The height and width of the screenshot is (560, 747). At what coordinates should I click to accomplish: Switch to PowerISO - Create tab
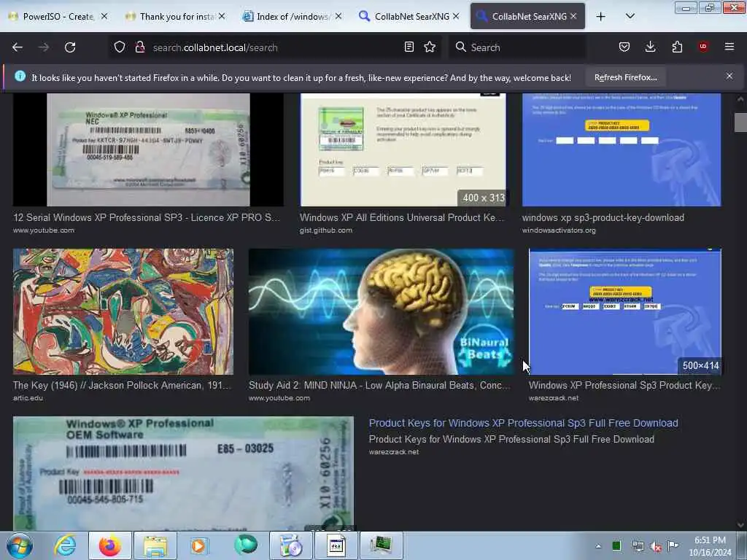click(57, 16)
